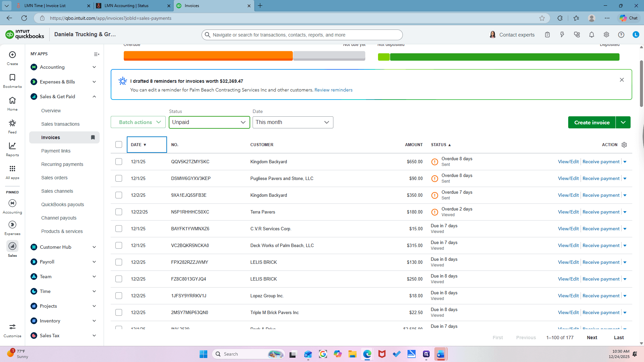644x362 pixels.
Task: Switch to LMN Time Invoice List tab
Action: click(53, 6)
